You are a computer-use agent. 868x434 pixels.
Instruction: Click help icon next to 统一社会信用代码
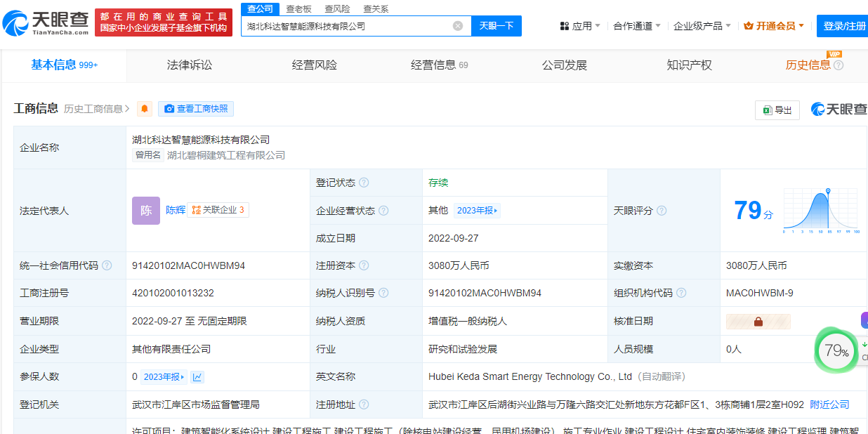(x=107, y=265)
